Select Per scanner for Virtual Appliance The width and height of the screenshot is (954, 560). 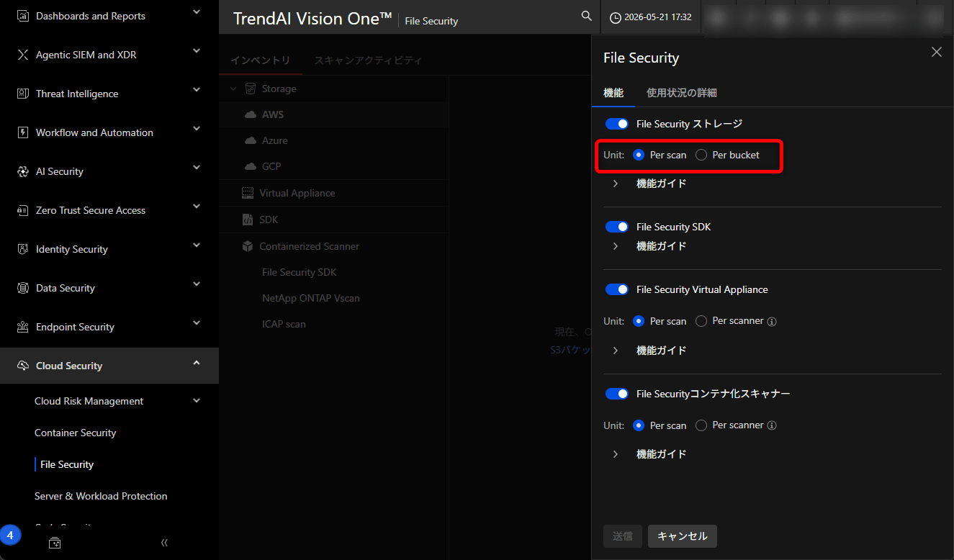(701, 321)
